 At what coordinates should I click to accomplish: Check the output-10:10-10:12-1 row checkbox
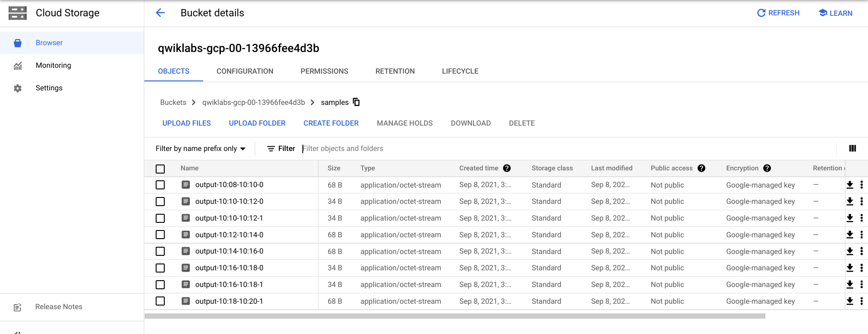160,218
